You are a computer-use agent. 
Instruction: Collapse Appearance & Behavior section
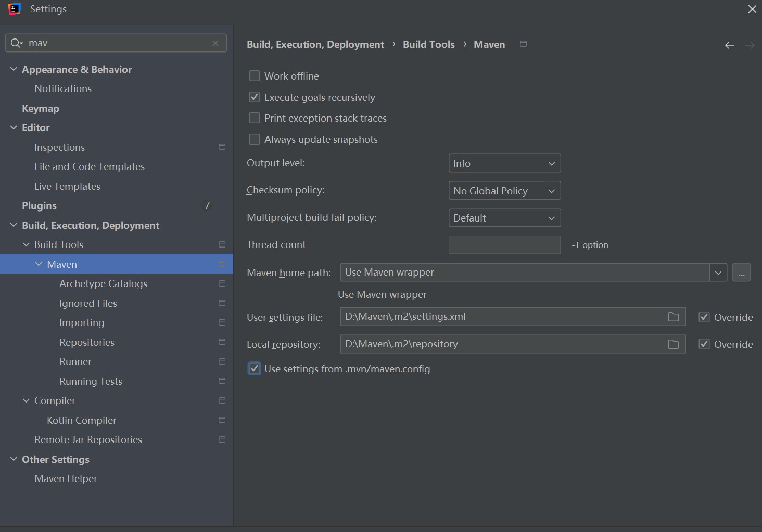coord(14,69)
